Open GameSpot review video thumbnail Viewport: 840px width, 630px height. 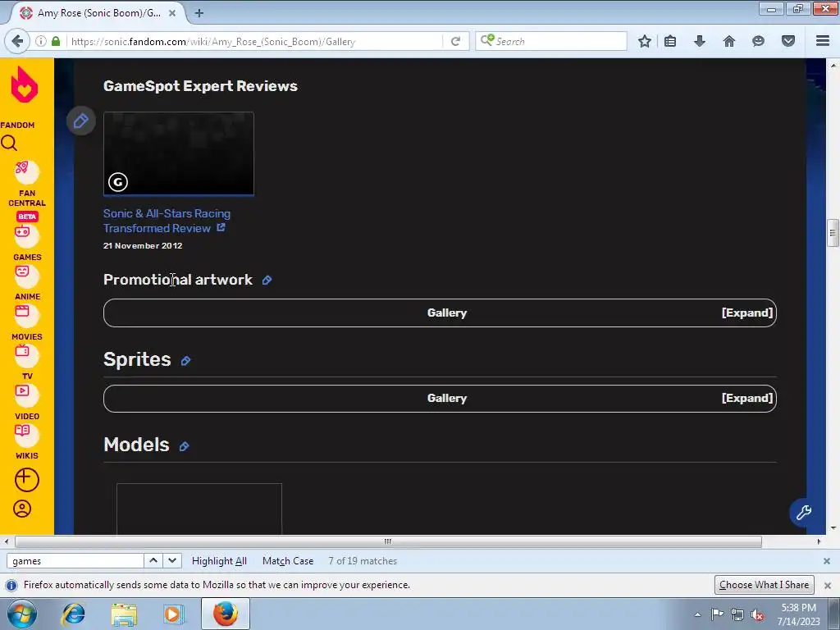178,153
